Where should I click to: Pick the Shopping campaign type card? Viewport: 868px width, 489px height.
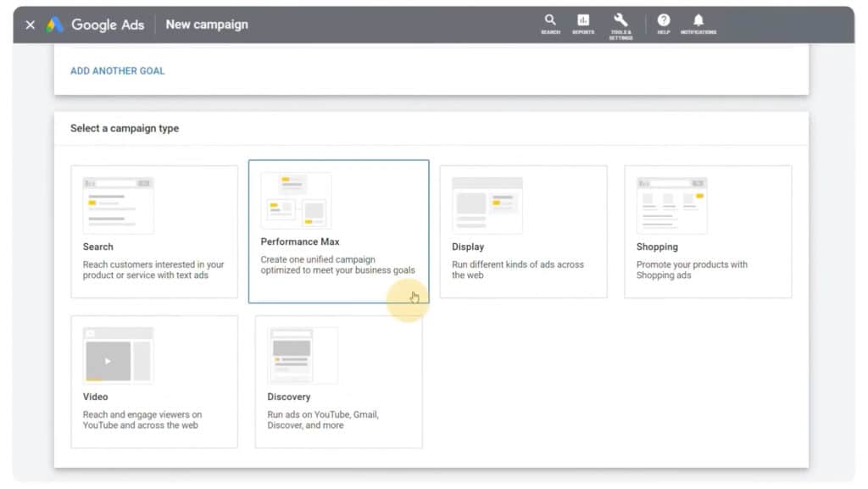coord(708,231)
